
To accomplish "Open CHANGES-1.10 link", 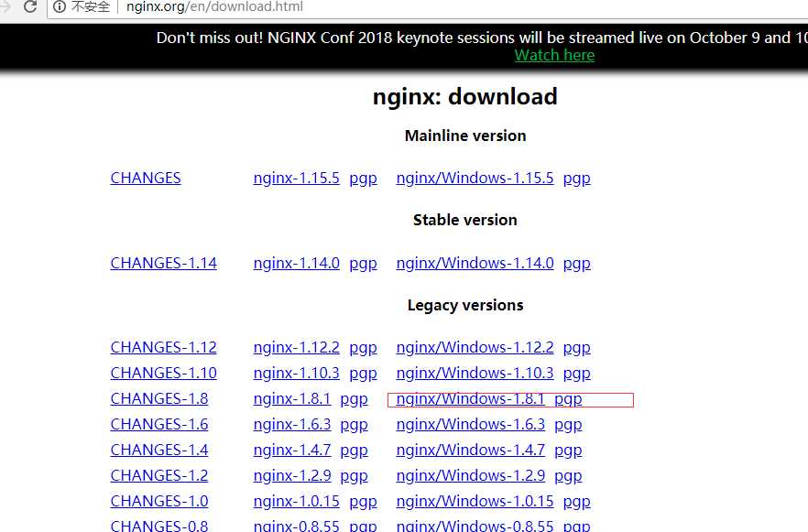I will pos(164,373).
